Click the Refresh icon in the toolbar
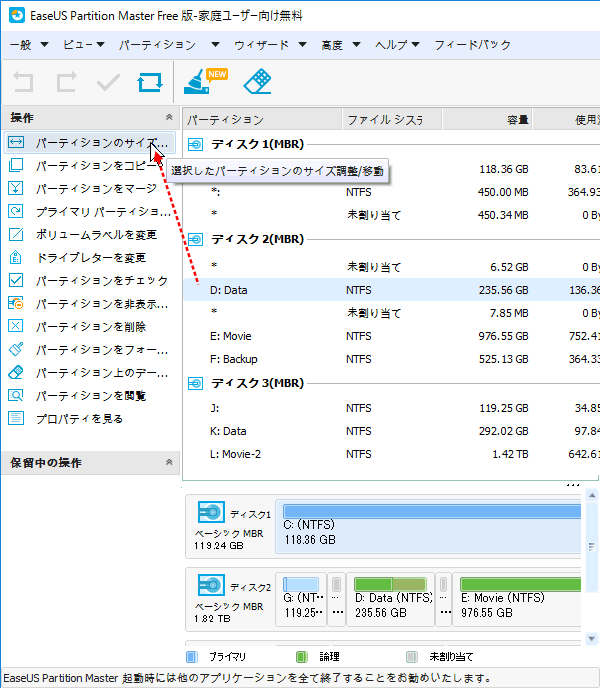This screenshot has width=600, height=688. point(149,82)
